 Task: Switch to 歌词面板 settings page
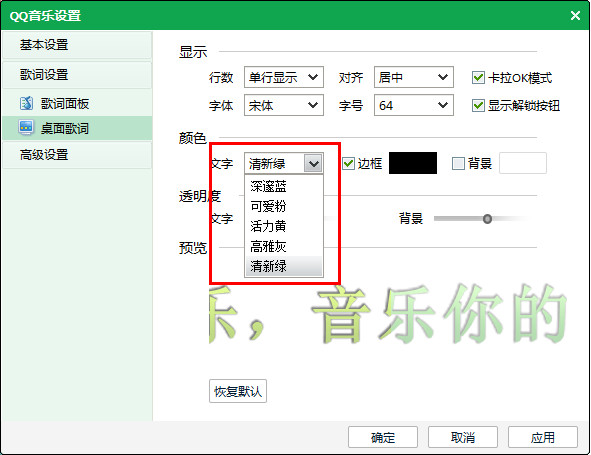pyautogui.click(x=77, y=103)
